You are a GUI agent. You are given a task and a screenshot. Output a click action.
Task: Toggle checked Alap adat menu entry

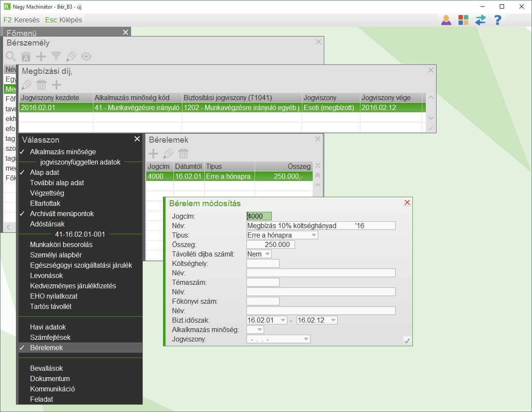tap(45, 172)
